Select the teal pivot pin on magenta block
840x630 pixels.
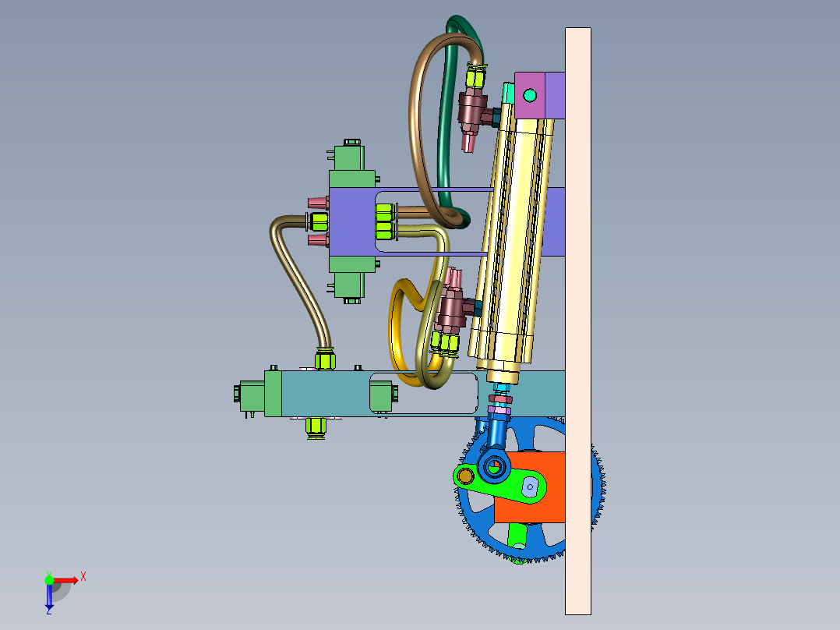click(x=530, y=95)
